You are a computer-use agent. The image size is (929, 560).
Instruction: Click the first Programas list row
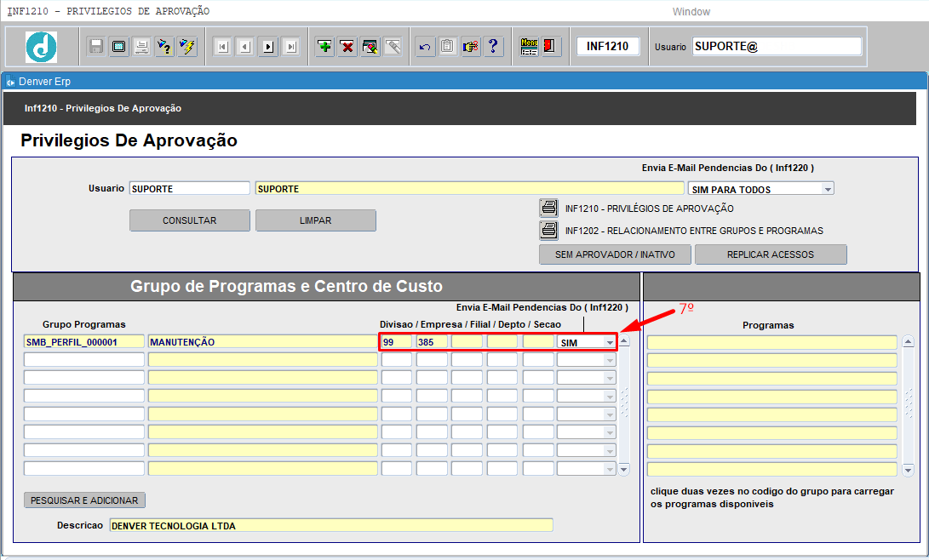[x=772, y=342]
